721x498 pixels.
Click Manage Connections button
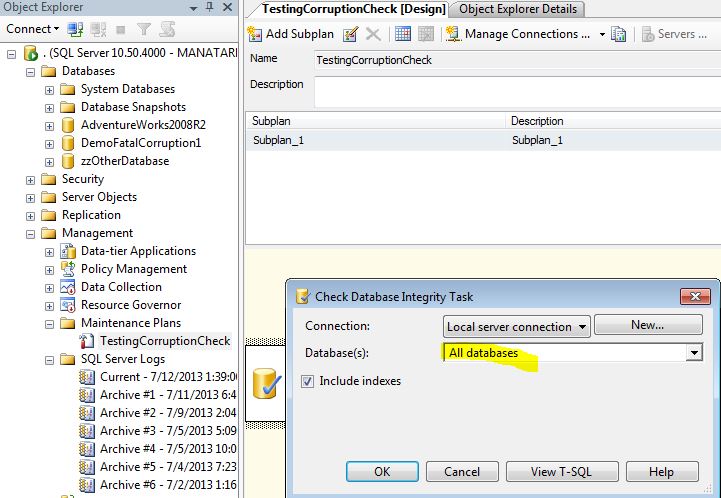click(x=518, y=34)
